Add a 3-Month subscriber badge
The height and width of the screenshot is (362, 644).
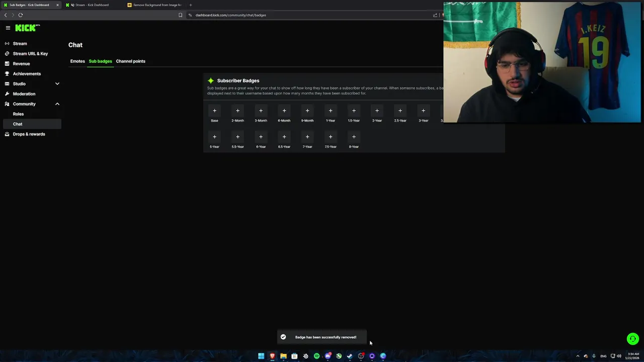click(261, 111)
